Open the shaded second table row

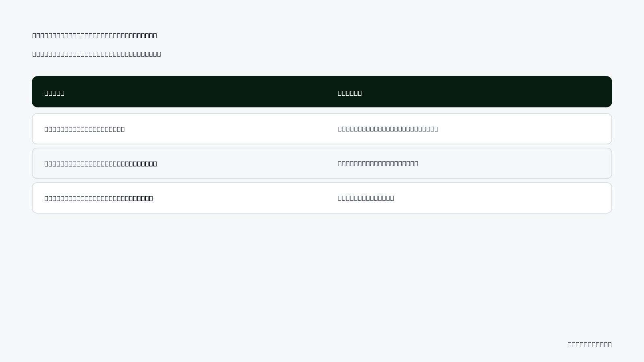322,163
